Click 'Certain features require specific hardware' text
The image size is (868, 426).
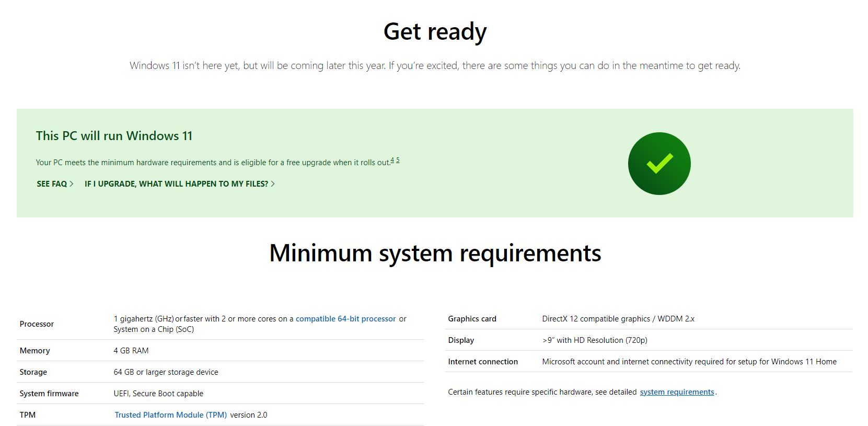click(542, 392)
